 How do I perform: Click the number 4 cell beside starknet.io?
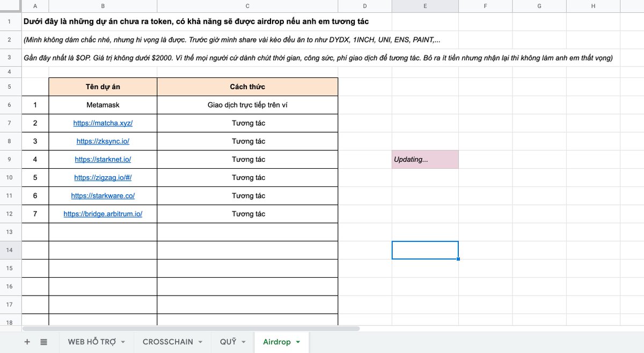[35, 160]
